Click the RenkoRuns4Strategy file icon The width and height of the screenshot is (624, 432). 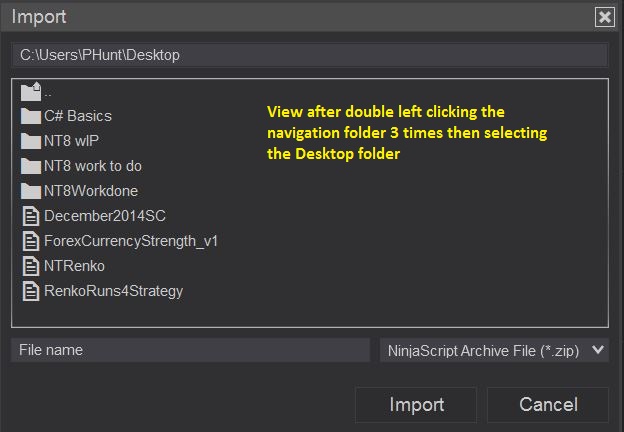point(30,291)
